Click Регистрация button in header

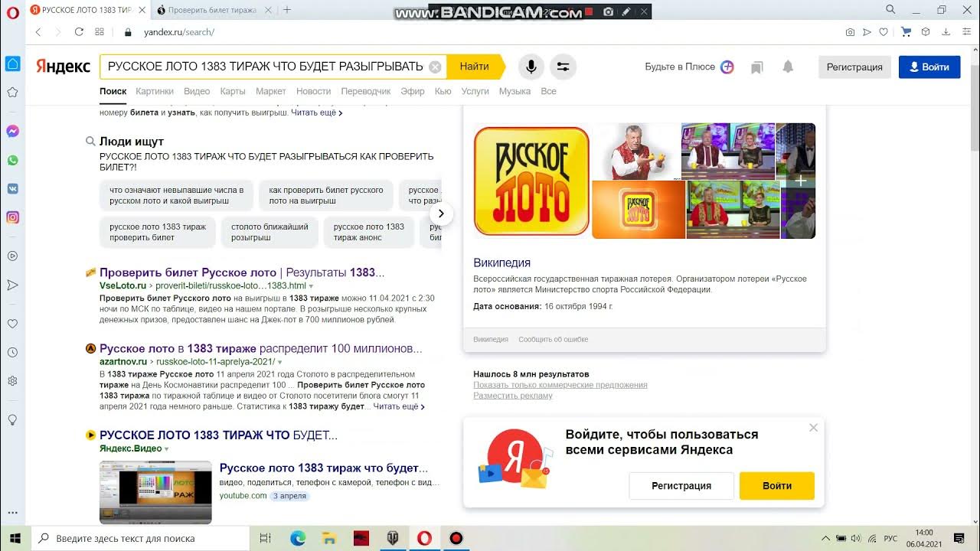854,67
